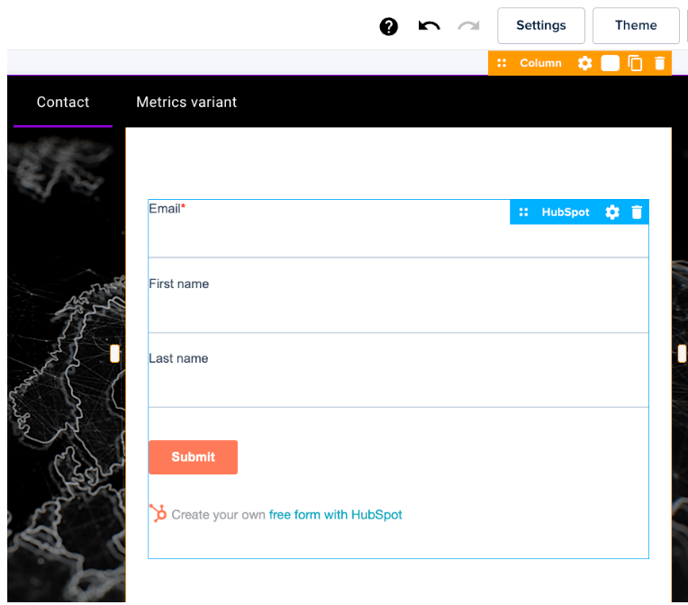
Task: Click the undo arrow icon
Action: pos(429,26)
